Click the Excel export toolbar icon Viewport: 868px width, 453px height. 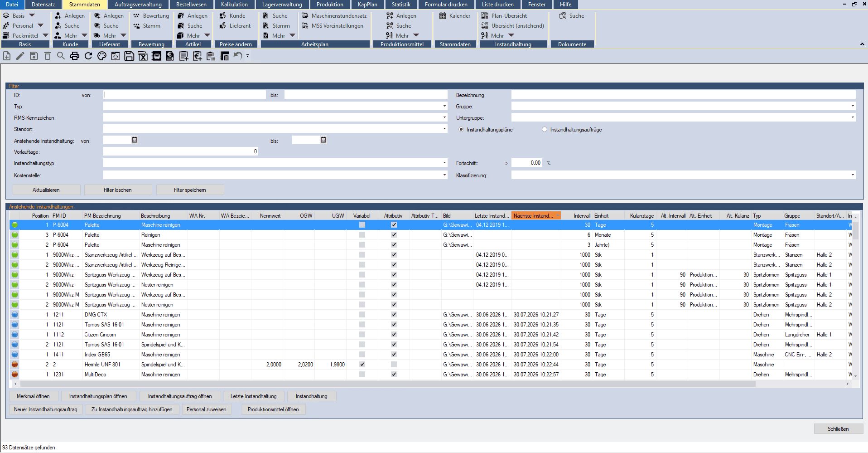point(143,56)
